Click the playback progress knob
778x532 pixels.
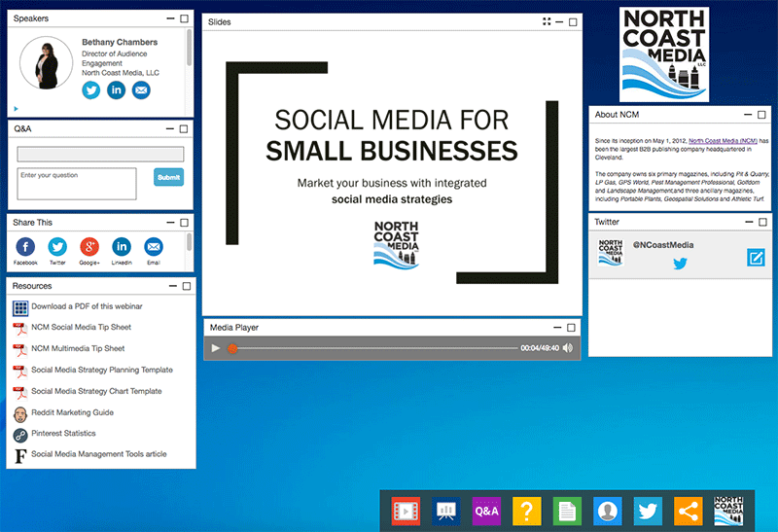pyautogui.click(x=232, y=348)
